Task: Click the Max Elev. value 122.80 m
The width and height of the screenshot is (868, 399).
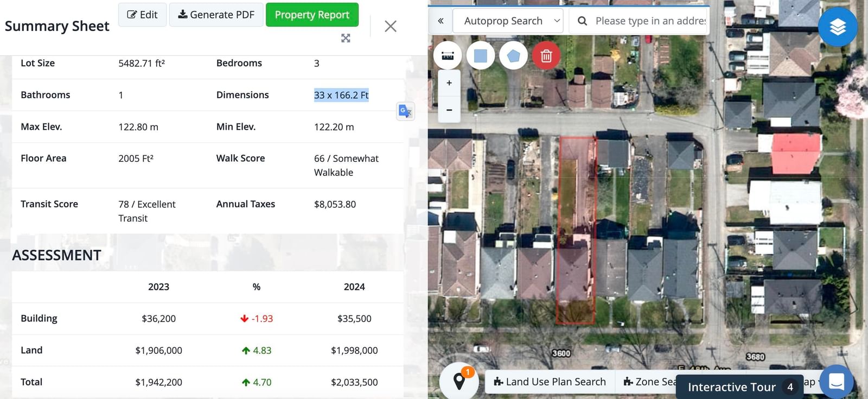Action: tap(138, 127)
